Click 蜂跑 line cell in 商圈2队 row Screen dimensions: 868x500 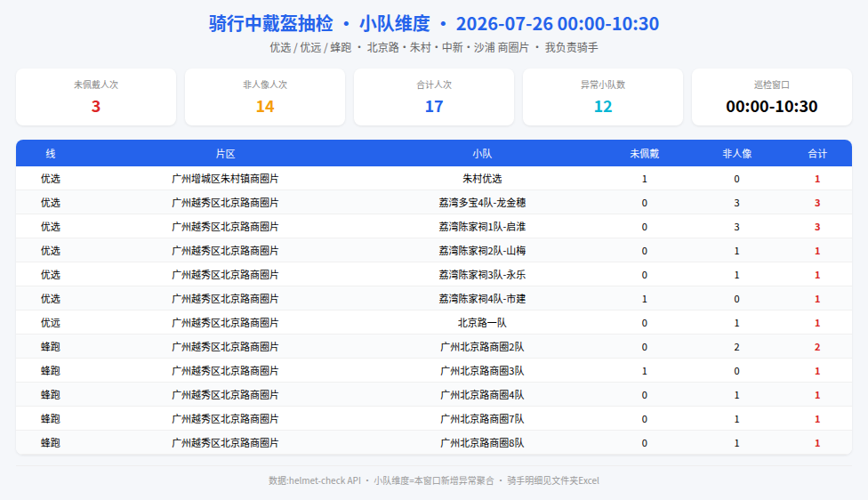click(51, 347)
